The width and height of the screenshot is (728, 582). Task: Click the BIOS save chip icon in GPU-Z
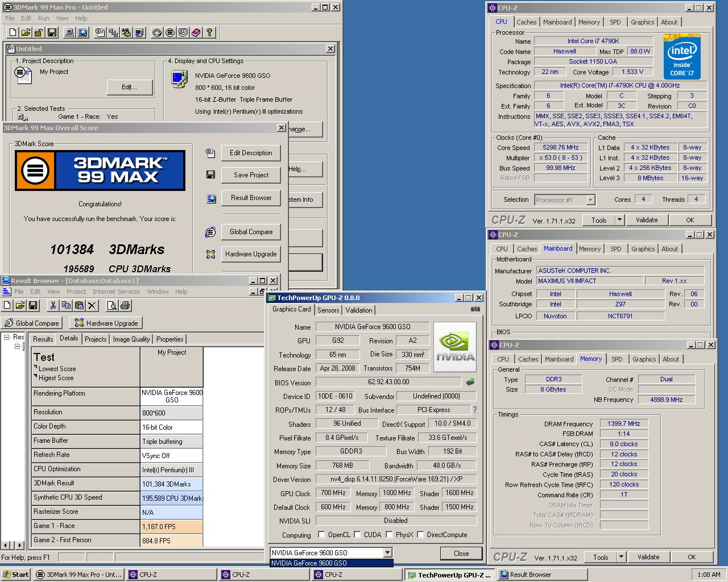pos(470,382)
